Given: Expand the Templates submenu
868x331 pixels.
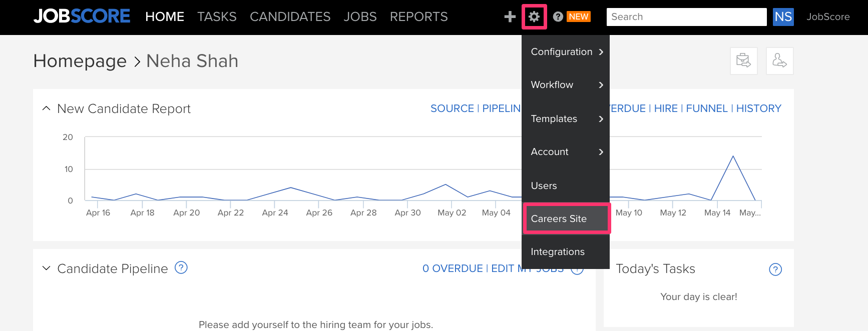Looking at the screenshot, I should [x=566, y=119].
